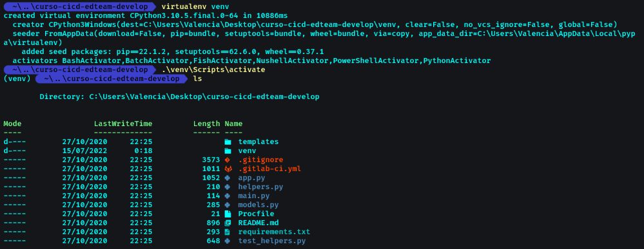Click the .\venv\Scripts\activate command text
644x249 pixels.
213,69
